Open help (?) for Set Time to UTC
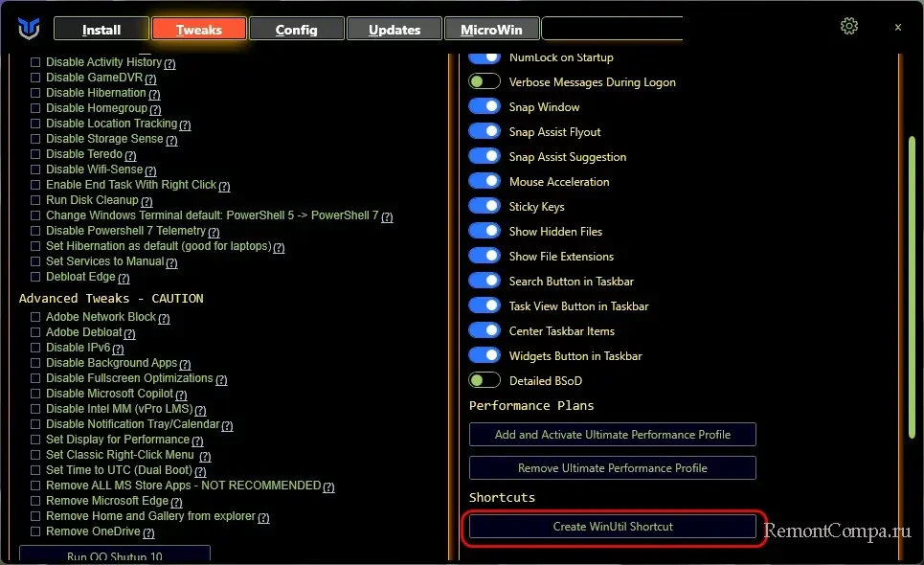The height and width of the screenshot is (565, 924). point(200,471)
